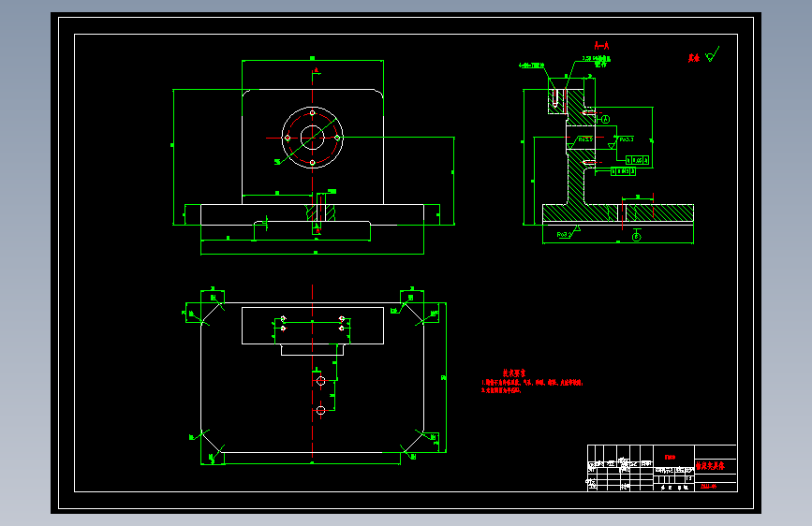Click the upper geometric tolerance frame referencing A
Viewport: 812px width, 526px height.
637,160
